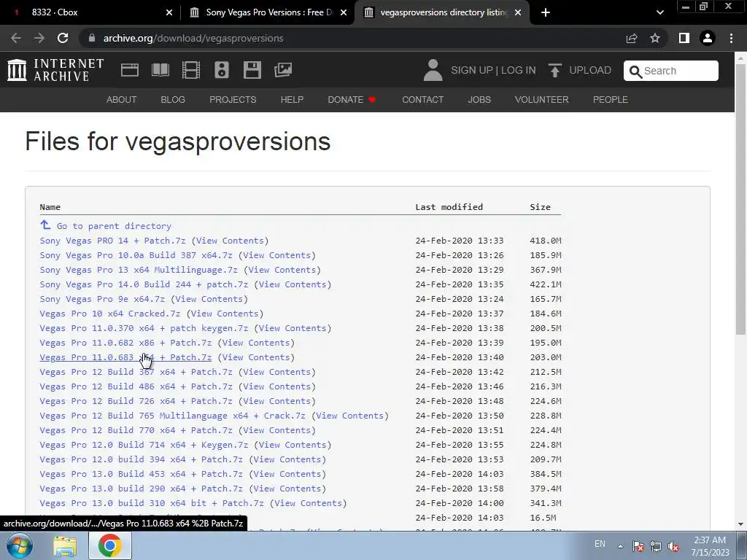This screenshot has width=747, height=560.
Task: Open the Web (Wayback) icon in Archive nav
Action: (x=130, y=70)
